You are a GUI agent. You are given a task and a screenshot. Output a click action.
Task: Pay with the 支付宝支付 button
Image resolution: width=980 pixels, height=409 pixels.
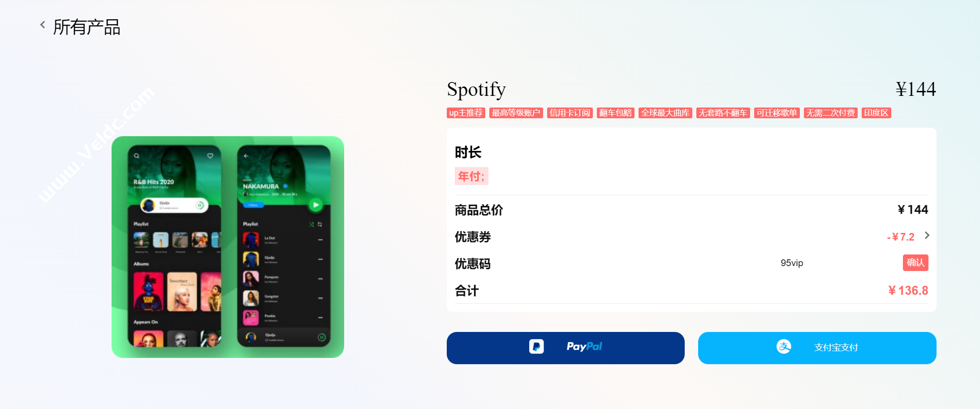coord(817,348)
